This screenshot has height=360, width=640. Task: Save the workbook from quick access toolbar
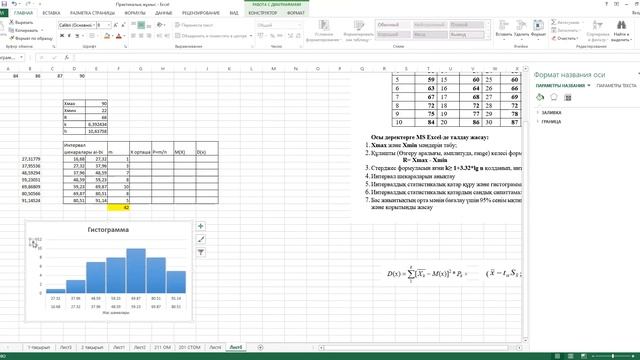(x=4, y=4)
